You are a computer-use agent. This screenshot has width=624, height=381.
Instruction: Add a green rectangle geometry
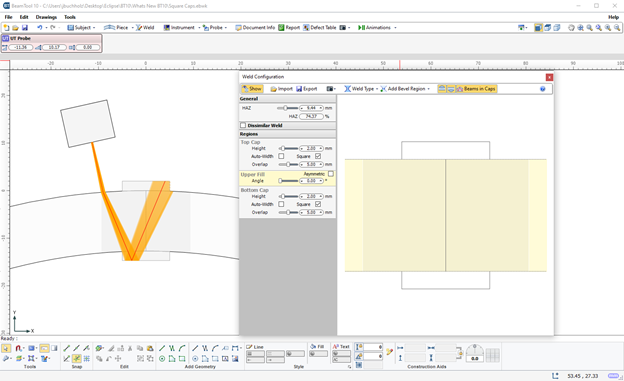click(182, 359)
